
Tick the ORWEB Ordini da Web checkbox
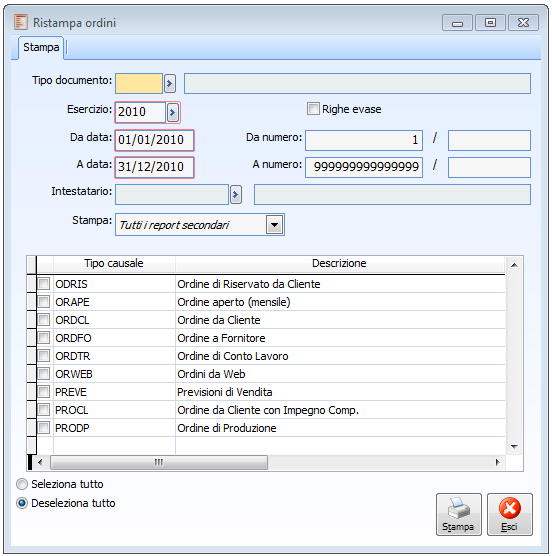click(44, 373)
